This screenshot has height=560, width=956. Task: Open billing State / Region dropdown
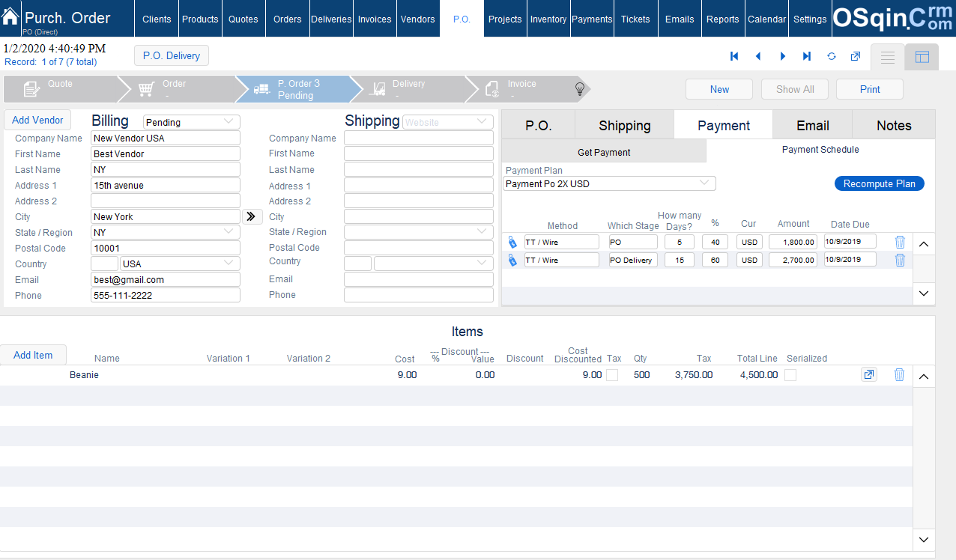(166, 232)
